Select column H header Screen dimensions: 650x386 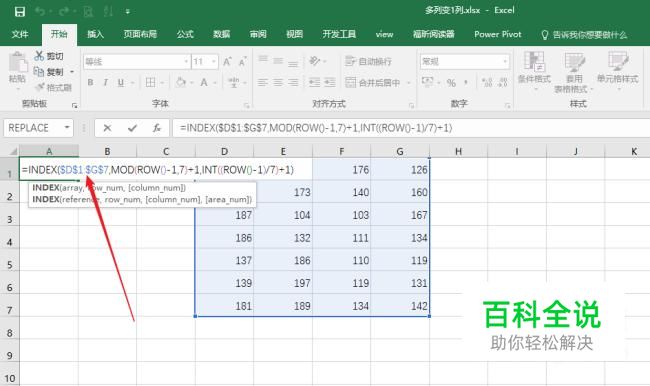click(458, 151)
